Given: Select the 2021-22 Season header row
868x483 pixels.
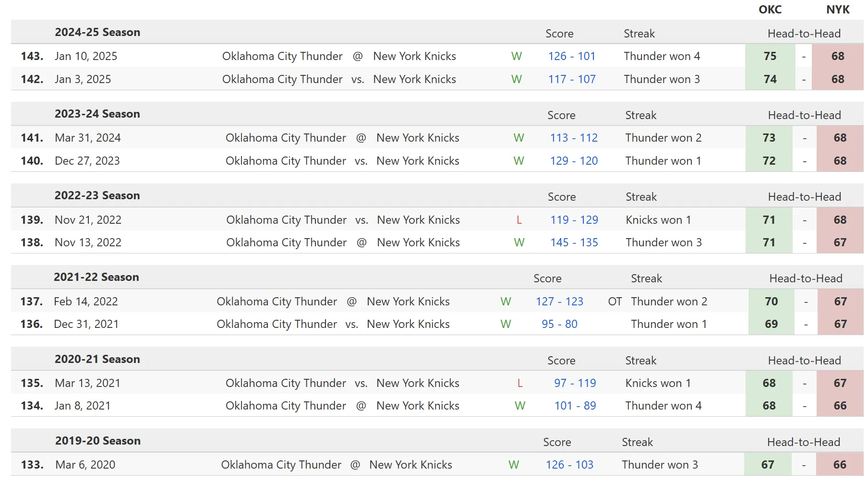Looking at the screenshot, I should (x=96, y=277).
